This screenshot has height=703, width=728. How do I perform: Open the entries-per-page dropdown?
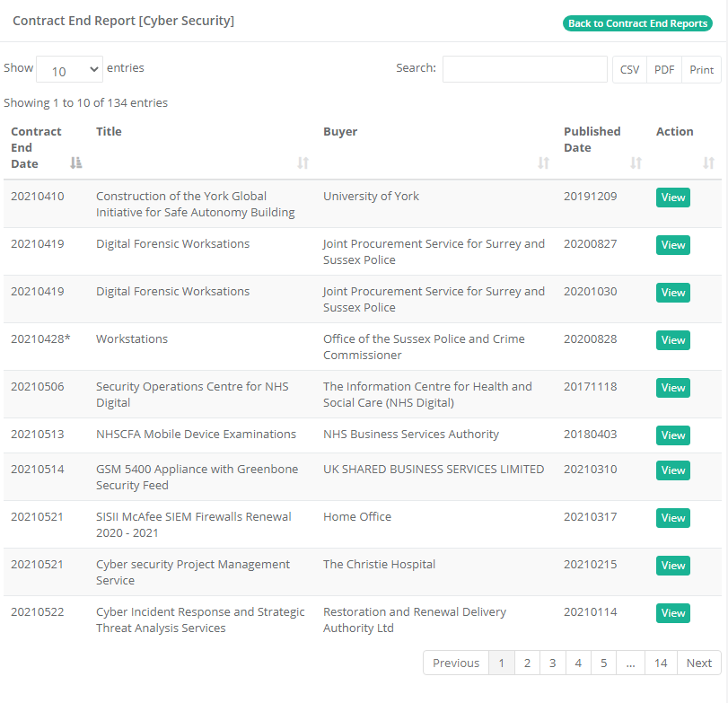pos(69,70)
